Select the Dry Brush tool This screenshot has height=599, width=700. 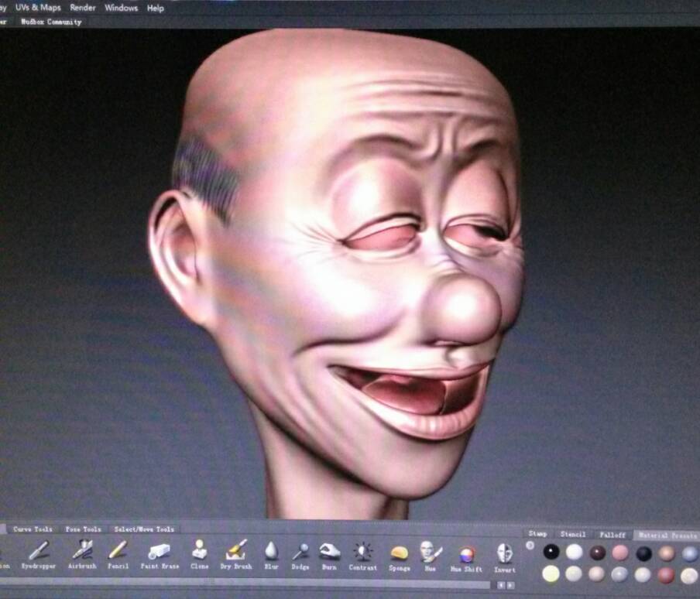pyautogui.click(x=236, y=555)
